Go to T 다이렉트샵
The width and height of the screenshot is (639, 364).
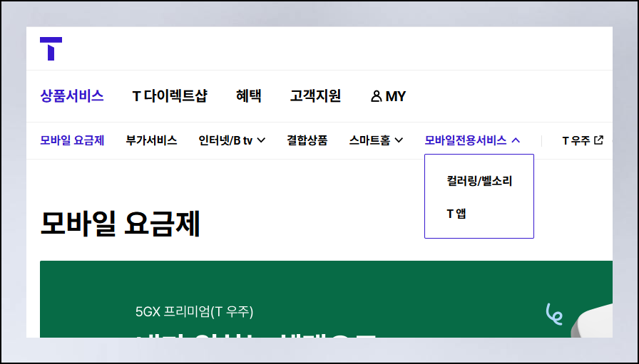(170, 96)
